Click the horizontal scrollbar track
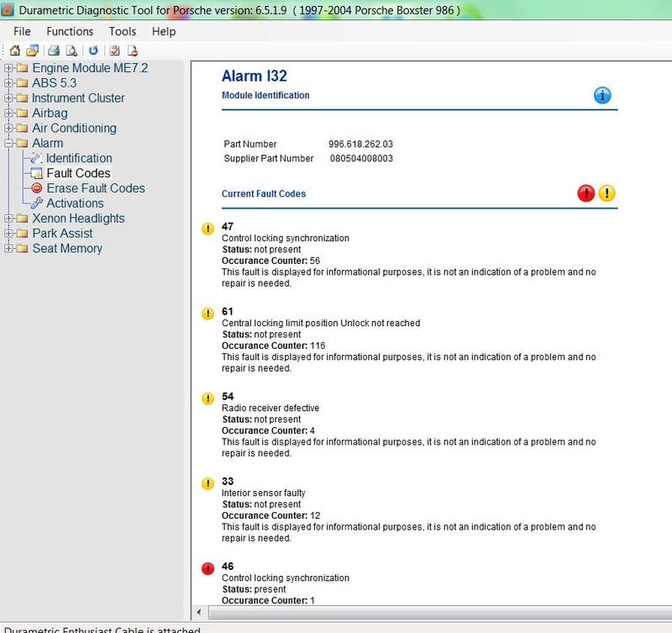The height and width of the screenshot is (633, 672). pos(440,613)
